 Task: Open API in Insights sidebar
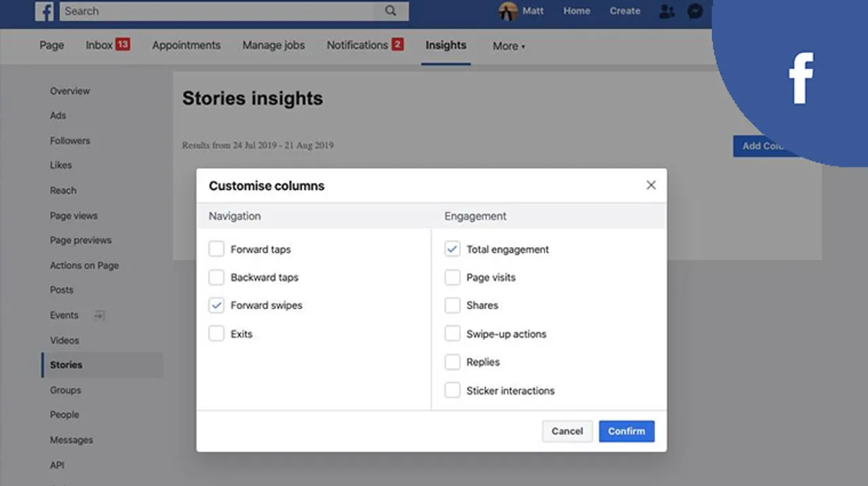pyautogui.click(x=57, y=465)
